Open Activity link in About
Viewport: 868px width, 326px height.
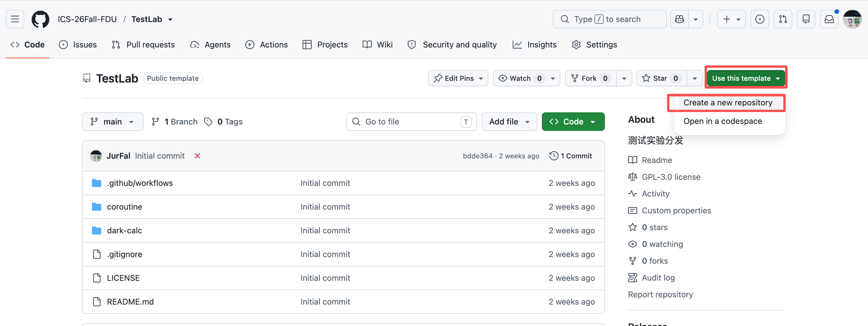[x=649, y=194]
